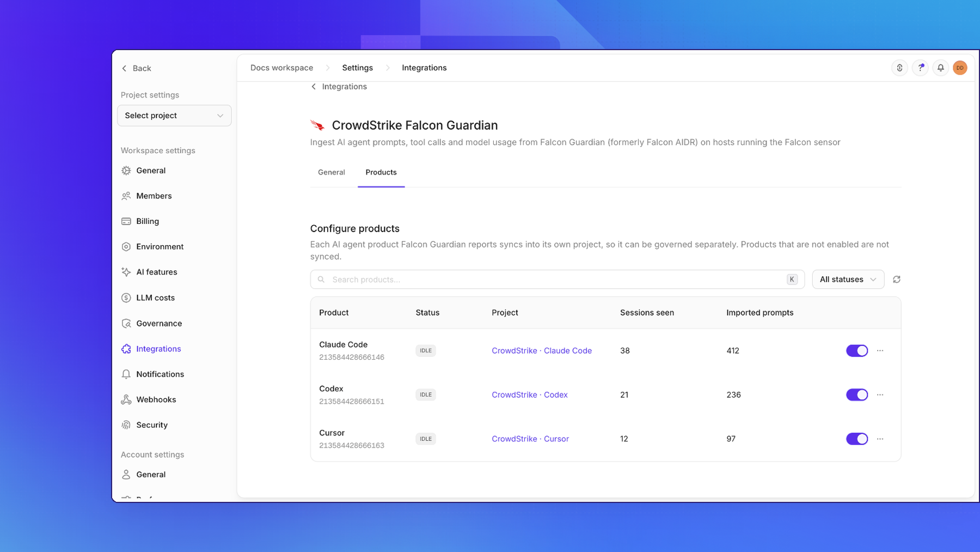The width and height of the screenshot is (980, 552).
Task: Click the IDLE status badge for Codex
Action: click(x=426, y=395)
